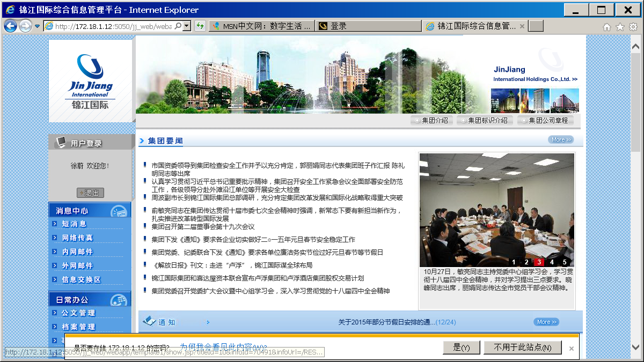Close the password prompt bar
The height and width of the screenshot is (362, 644).
coord(572,348)
